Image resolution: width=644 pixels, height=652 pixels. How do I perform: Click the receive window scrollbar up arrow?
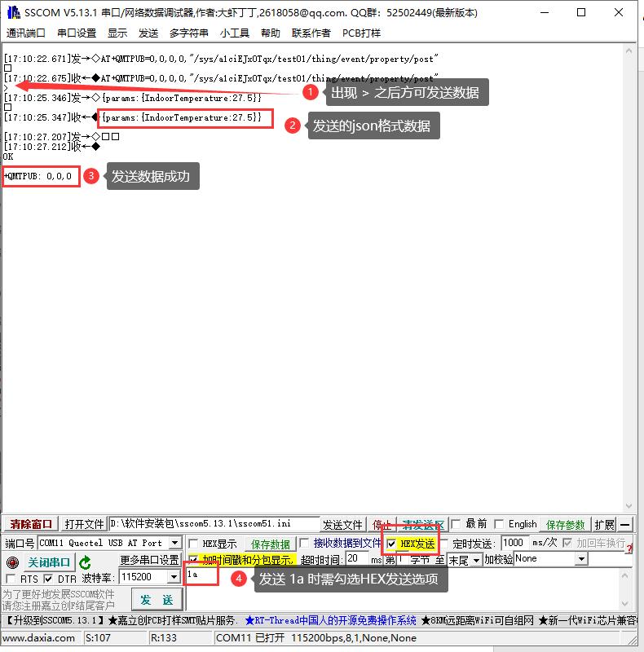click(629, 51)
